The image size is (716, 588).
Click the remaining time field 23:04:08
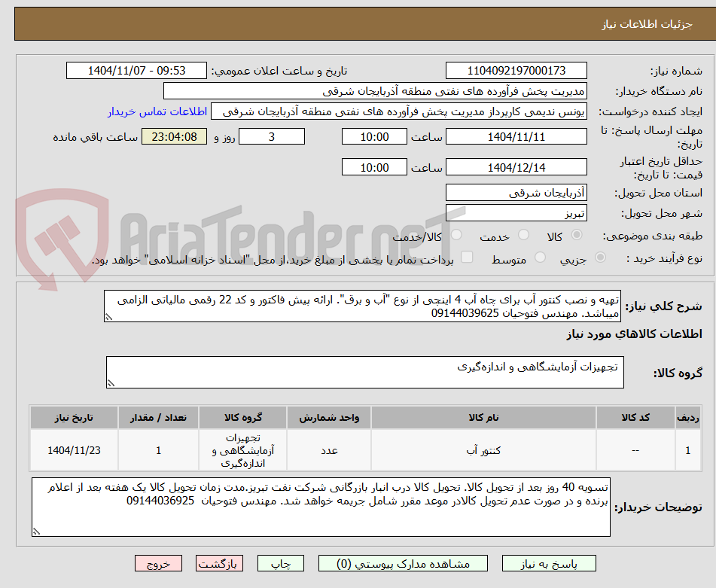(x=174, y=136)
